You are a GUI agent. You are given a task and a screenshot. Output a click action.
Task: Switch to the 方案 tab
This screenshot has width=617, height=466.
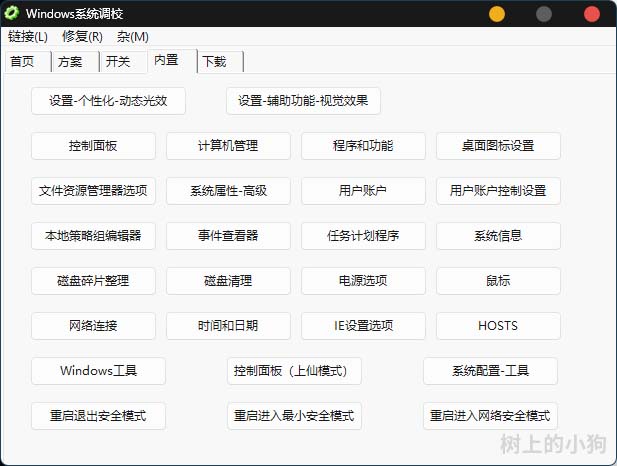(x=75, y=62)
